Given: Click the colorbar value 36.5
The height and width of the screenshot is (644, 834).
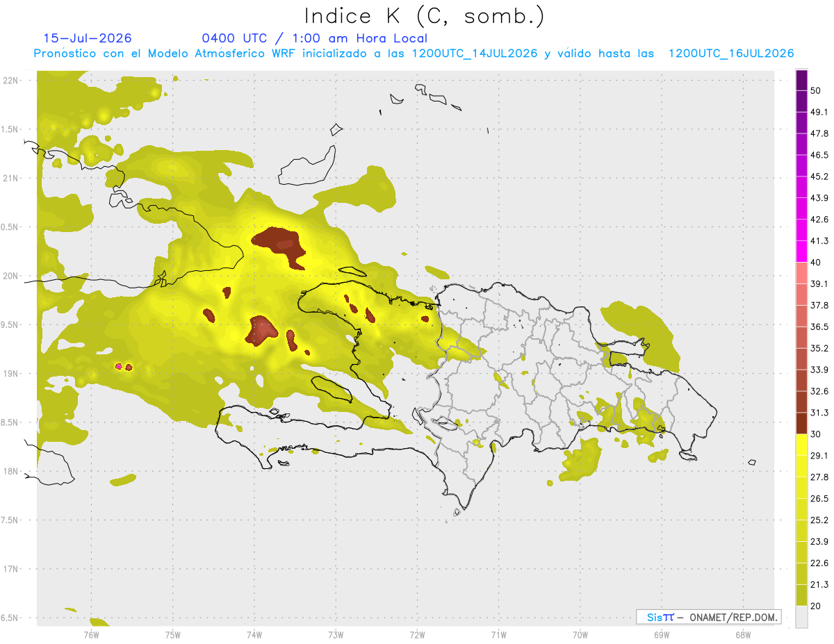Looking at the screenshot, I should pyautogui.click(x=819, y=327).
